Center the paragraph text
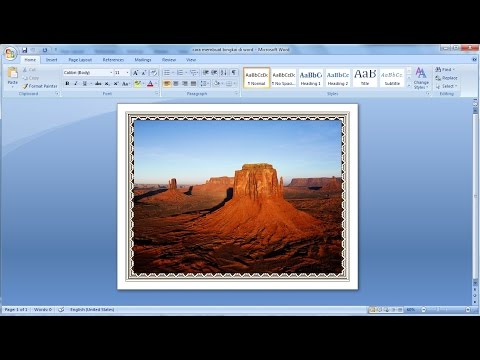 click(176, 84)
